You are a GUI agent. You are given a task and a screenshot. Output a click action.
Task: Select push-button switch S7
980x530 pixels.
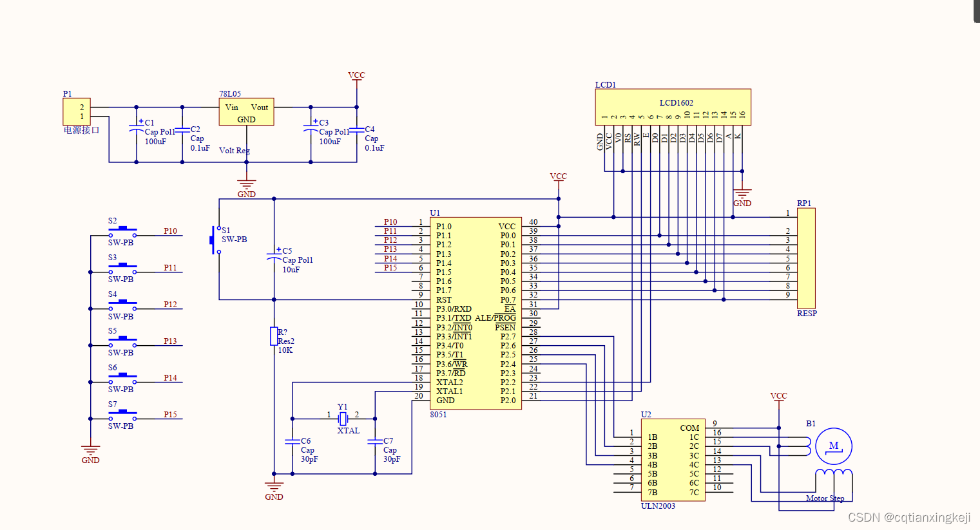122,416
